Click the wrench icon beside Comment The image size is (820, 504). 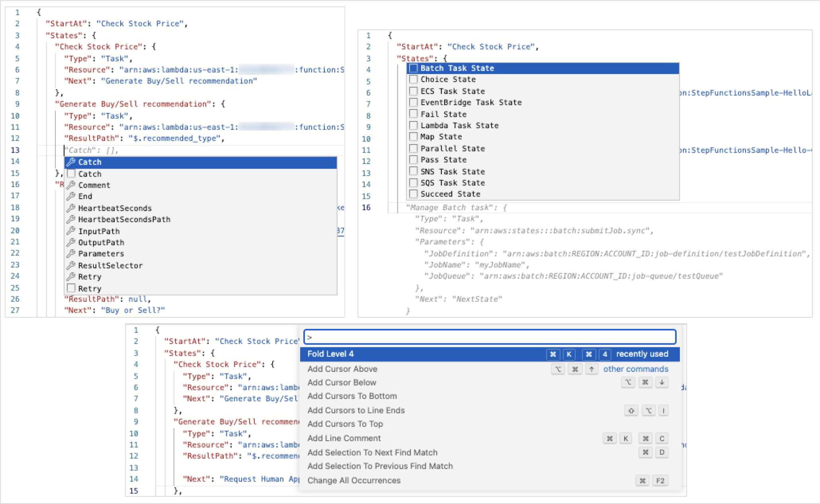pyautogui.click(x=71, y=185)
